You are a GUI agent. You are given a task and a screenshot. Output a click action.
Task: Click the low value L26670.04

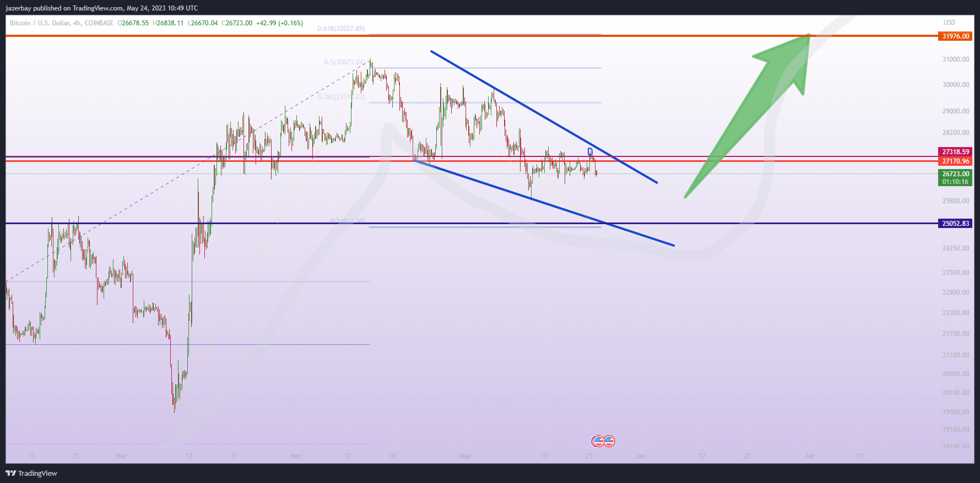(x=203, y=23)
